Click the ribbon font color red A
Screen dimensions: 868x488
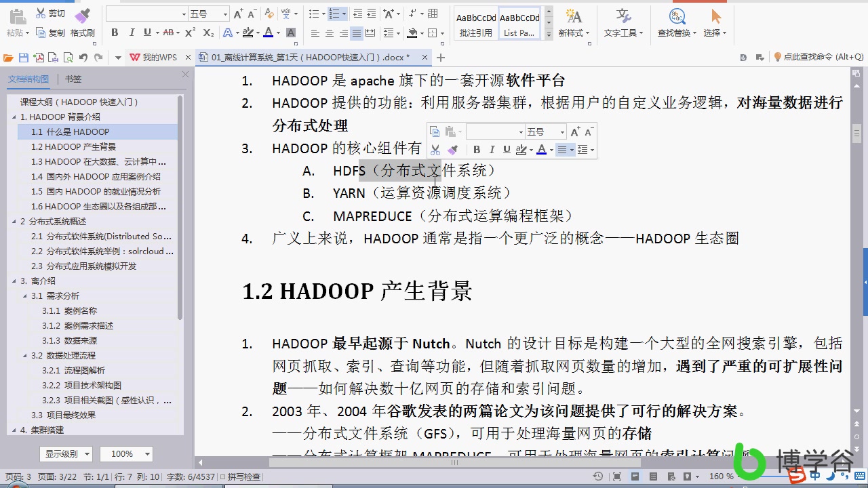[269, 33]
